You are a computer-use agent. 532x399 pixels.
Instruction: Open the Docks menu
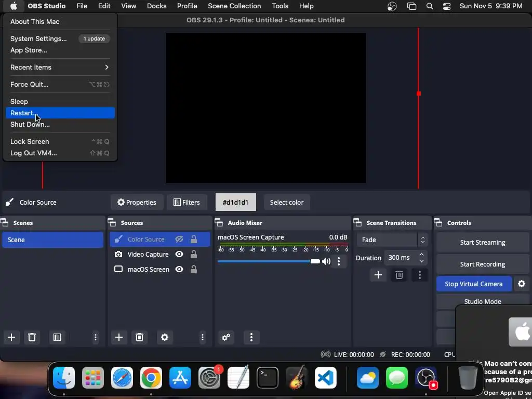tap(157, 6)
